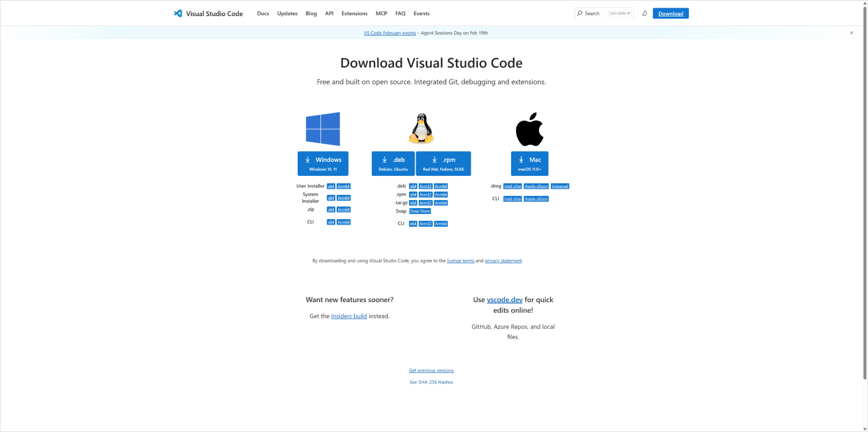Click the Apple logo icon

529,129
